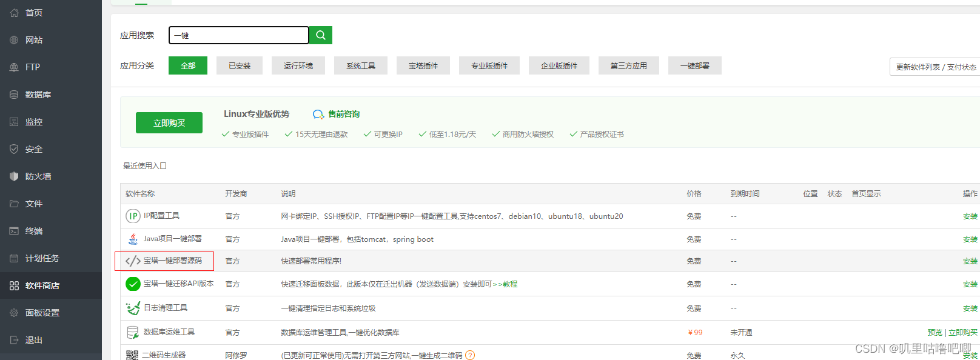Click the FTP icon in sidebar
Viewport: 980px width, 360px height.
pyautogui.click(x=14, y=67)
